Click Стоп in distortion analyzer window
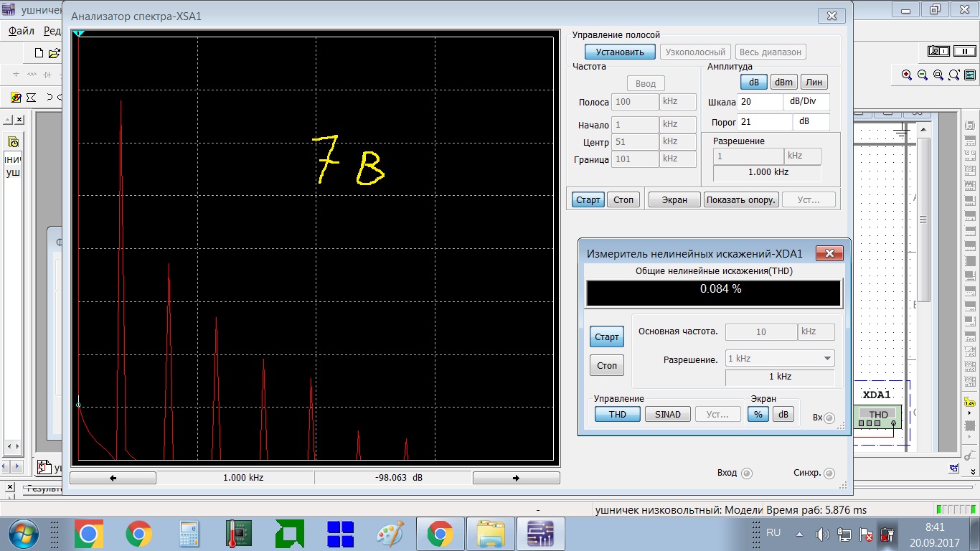980x551 pixels. coord(607,365)
